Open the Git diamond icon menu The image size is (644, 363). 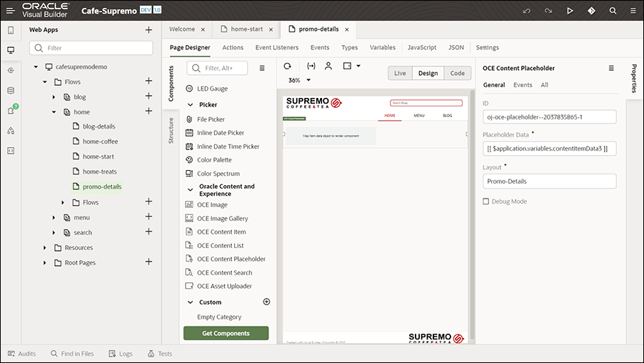coord(591,11)
